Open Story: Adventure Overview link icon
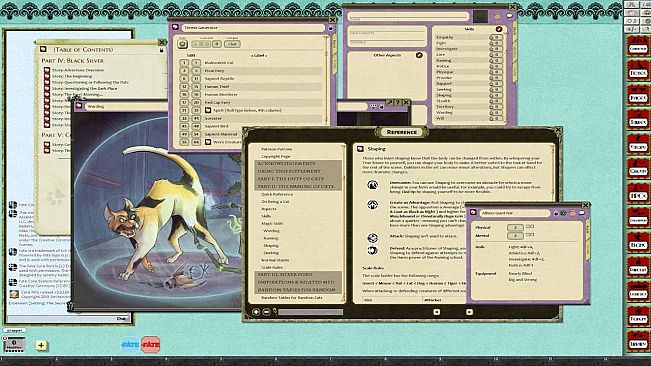The height and width of the screenshot is (366, 651). (x=47, y=70)
